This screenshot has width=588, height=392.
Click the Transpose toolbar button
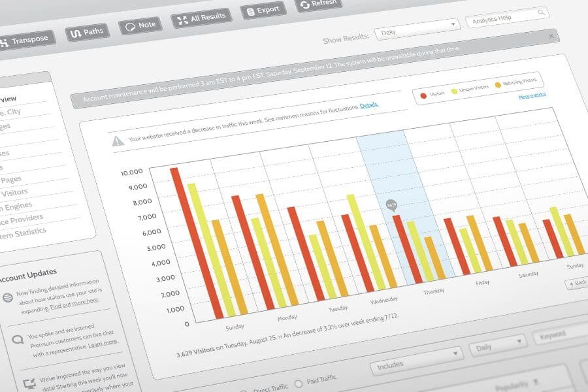25,40
